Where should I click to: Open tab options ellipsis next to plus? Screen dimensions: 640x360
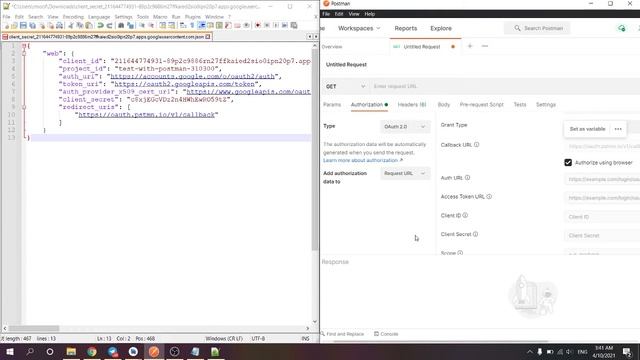pyautogui.click(x=484, y=46)
